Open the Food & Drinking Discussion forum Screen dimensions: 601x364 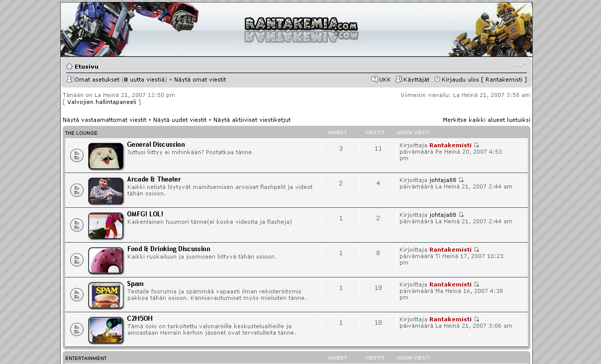[169, 249]
